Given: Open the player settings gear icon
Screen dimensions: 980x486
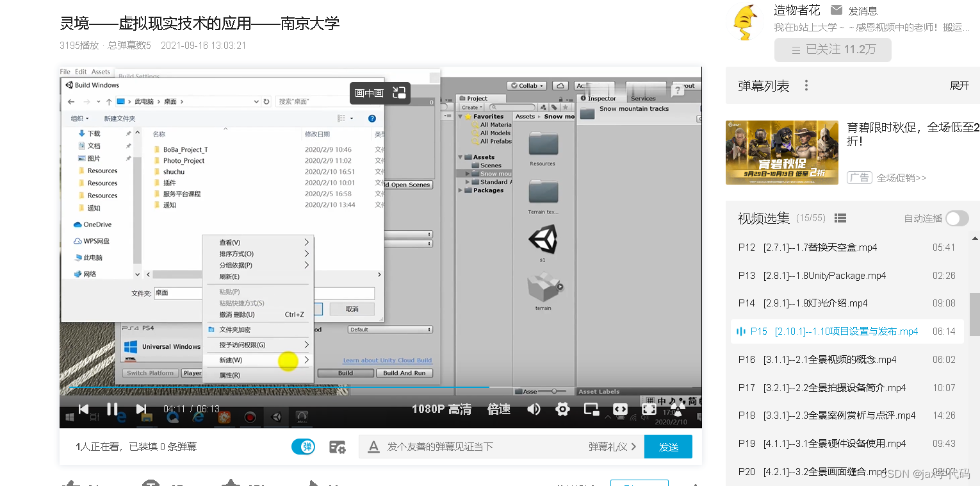Looking at the screenshot, I should 562,409.
